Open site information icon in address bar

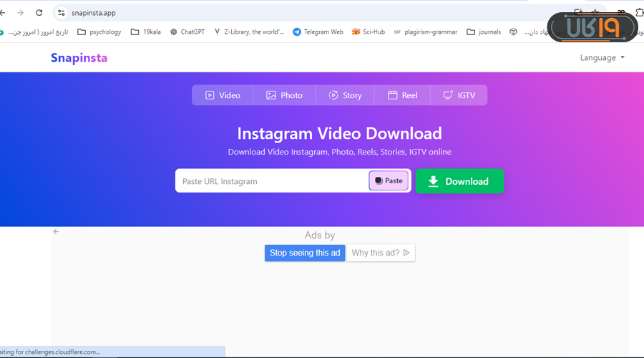[62, 13]
